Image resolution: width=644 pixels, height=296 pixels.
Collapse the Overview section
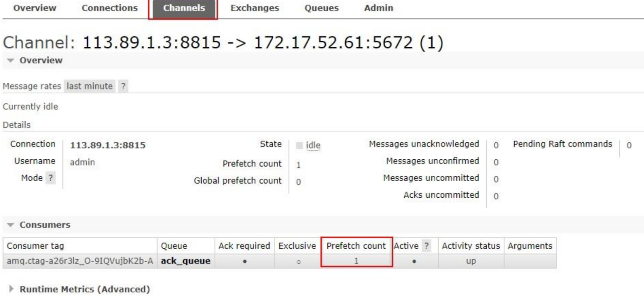pyautogui.click(x=41, y=60)
